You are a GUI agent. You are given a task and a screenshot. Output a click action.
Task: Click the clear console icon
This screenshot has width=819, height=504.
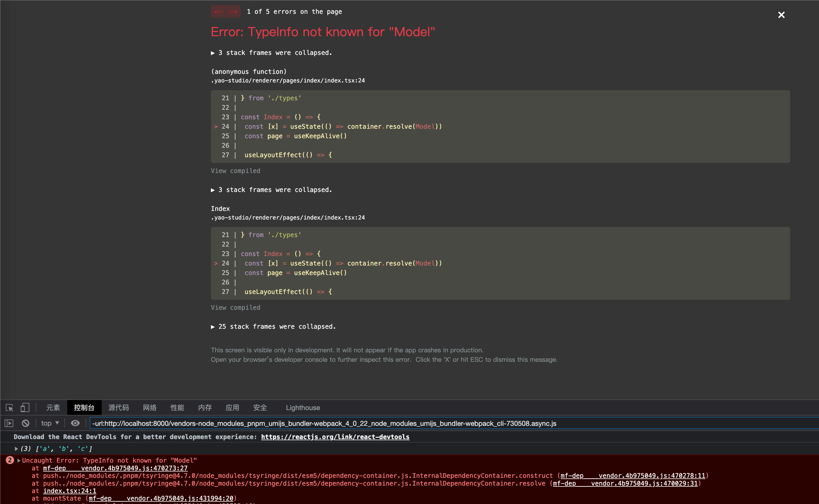tap(25, 423)
